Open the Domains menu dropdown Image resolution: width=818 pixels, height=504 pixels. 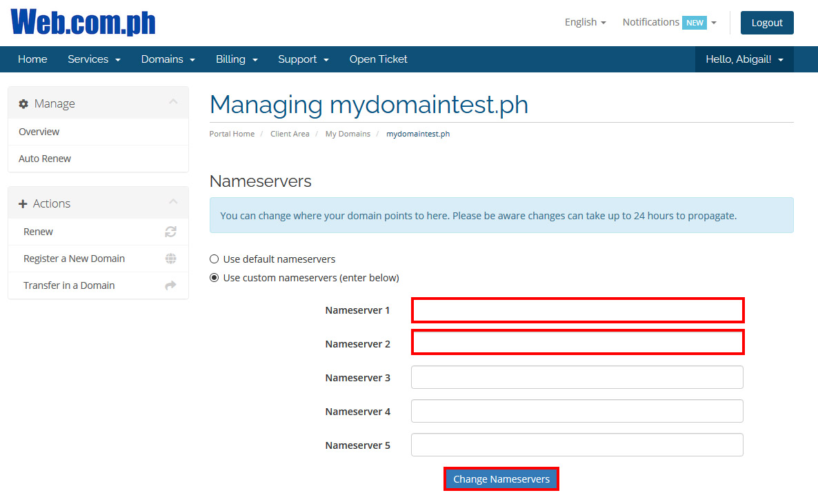click(x=168, y=59)
